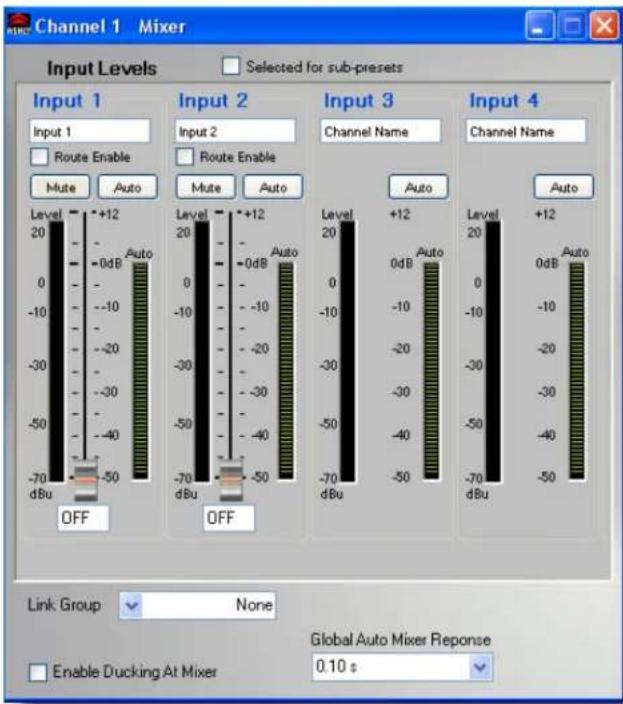The height and width of the screenshot is (704, 623).
Task: Toggle Auto button for Input 1
Action: 128,187
